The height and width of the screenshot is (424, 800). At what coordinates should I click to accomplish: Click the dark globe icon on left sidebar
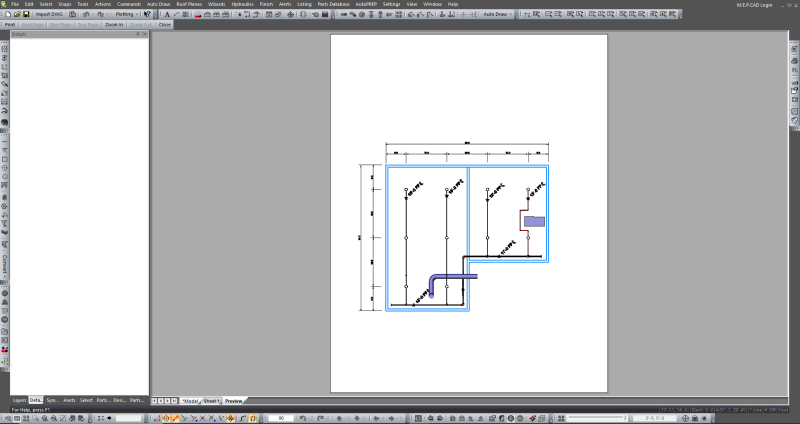pyautogui.click(x=5, y=122)
